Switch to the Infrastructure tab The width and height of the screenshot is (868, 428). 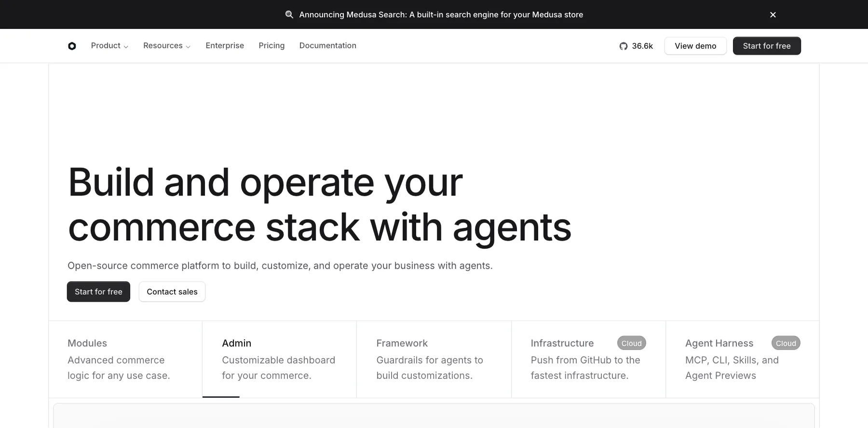588,359
